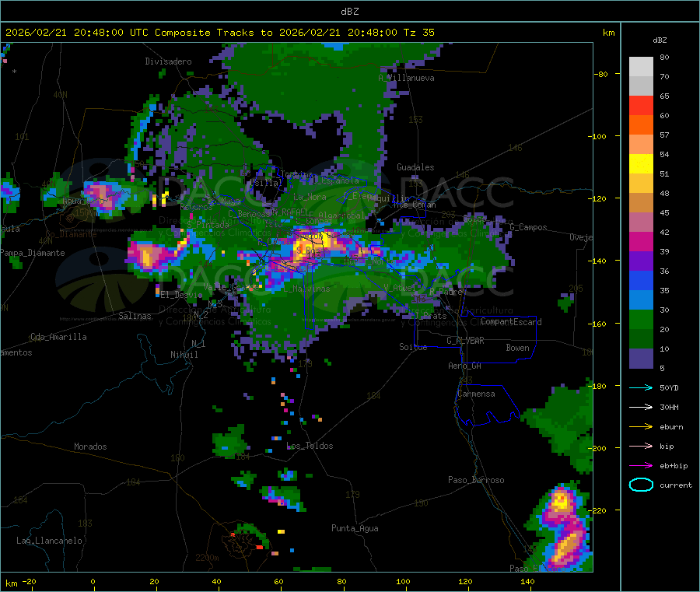700x592 pixels.
Task: Click the dBZ title in top bar
Action: pyautogui.click(x=349, y=12)
